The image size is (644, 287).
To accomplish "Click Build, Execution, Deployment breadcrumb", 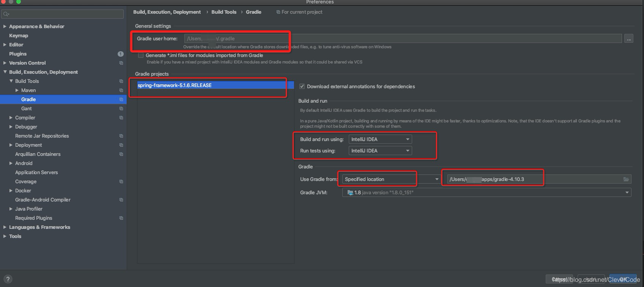I will tap(167, 12).
